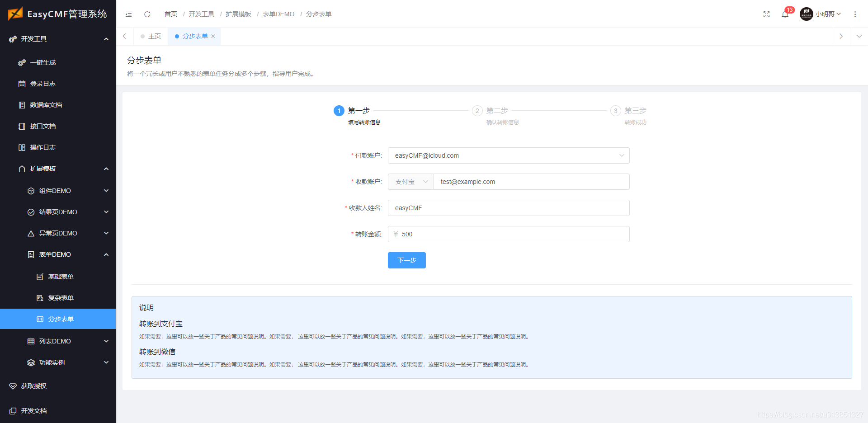This screenshot has width=868, height=423.
Task: Collapse the 开发工具 menu section
Action: coord(106,39)
